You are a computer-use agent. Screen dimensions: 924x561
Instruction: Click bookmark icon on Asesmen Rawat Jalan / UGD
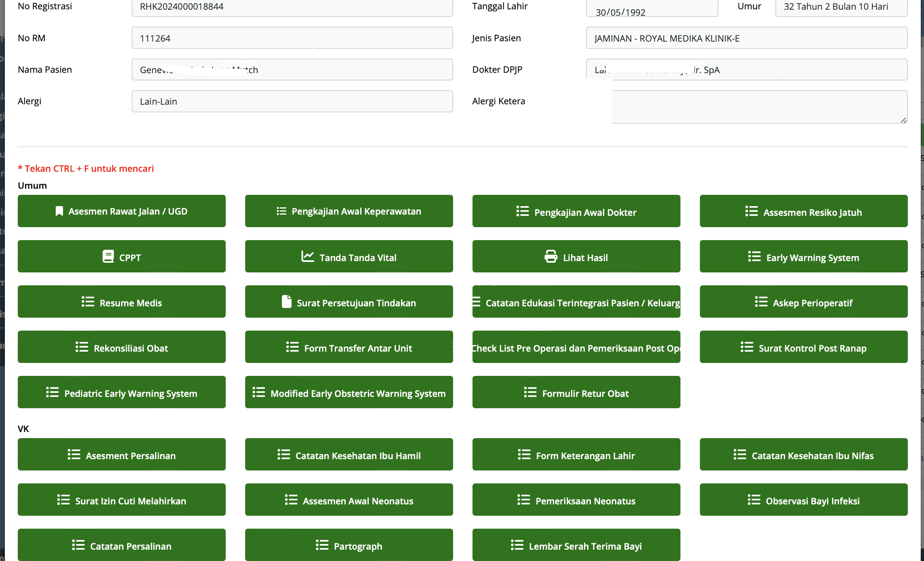pos(59,211)
